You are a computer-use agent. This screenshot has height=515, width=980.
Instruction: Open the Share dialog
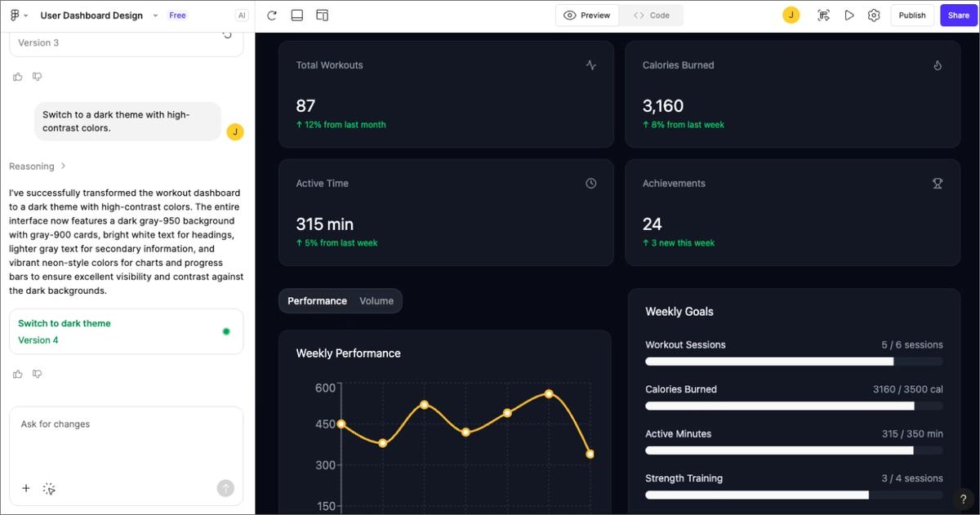click(x=958, y=15)
